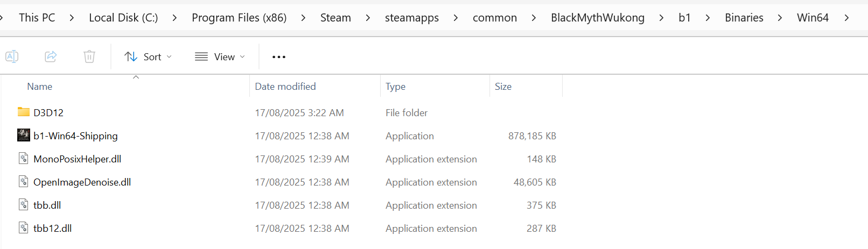Click the Share icon in the toolbar

[51, 56]
